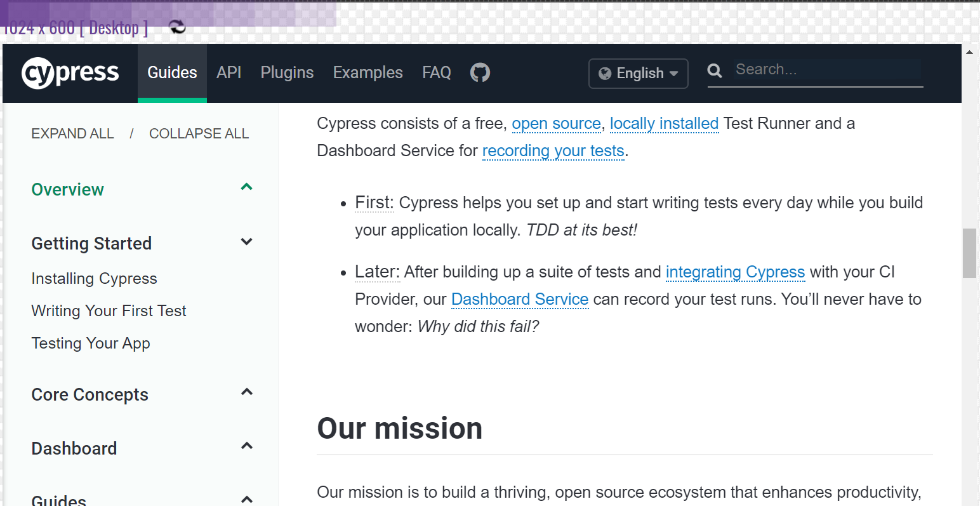Open the "recording your tests" link
This screenshot has height=506, width=980.
point(553,150)
